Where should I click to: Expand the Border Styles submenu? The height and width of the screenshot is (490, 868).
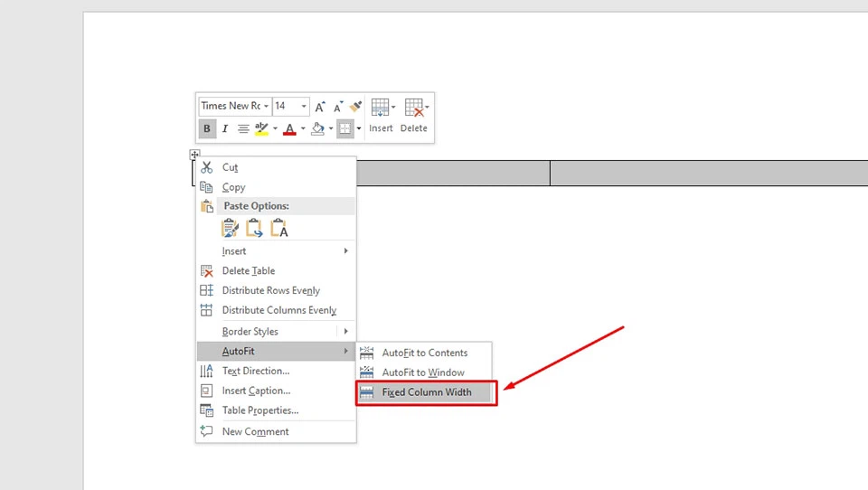click(276, 332)
